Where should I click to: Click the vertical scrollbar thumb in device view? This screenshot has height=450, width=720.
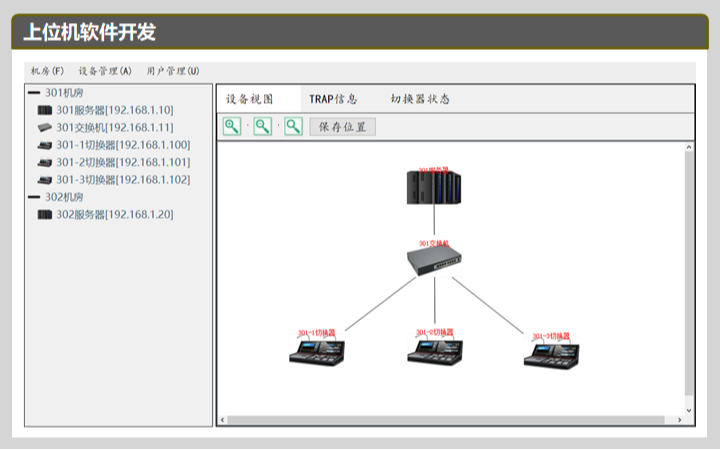pos(689,274)
